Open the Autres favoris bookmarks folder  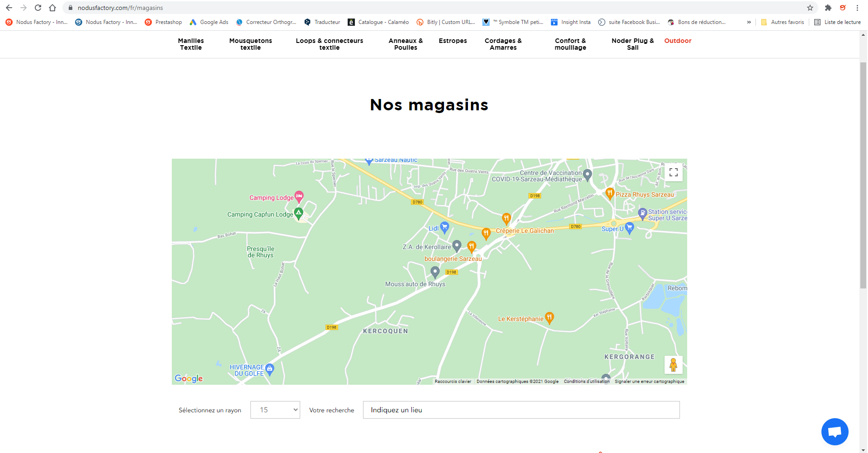[x=783, y=22]
